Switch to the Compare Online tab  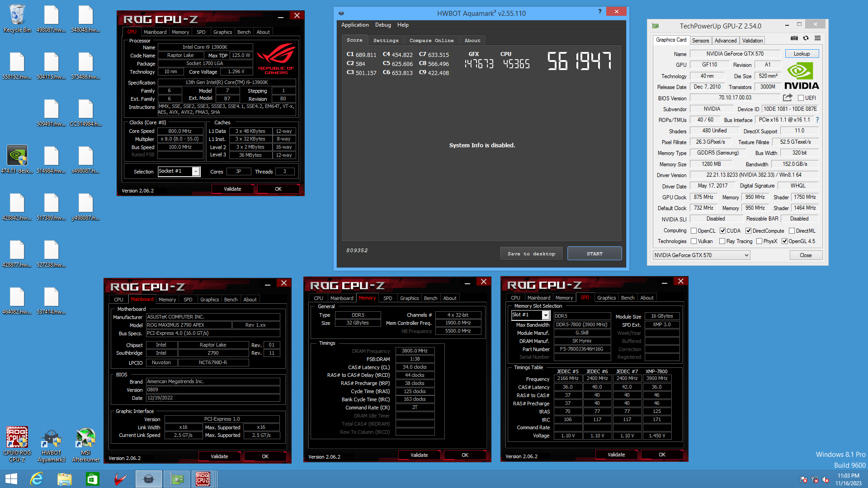431,40
